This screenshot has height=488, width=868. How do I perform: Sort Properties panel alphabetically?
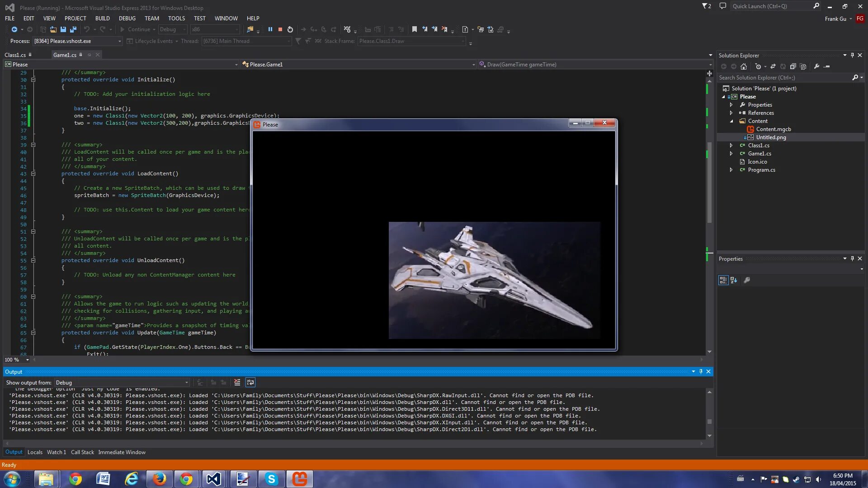click(x=734, y=280)
